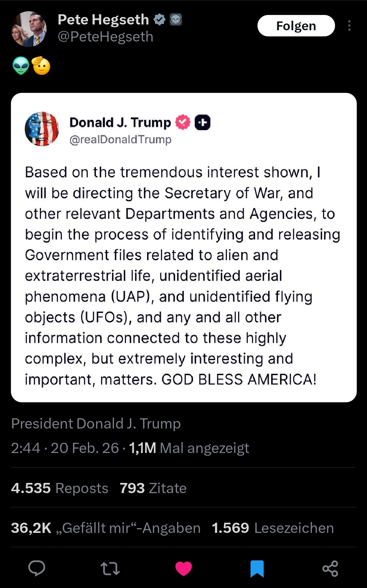Click the government affiliation seal badge
Screen dimensions: 367x588
pos(176,20)
